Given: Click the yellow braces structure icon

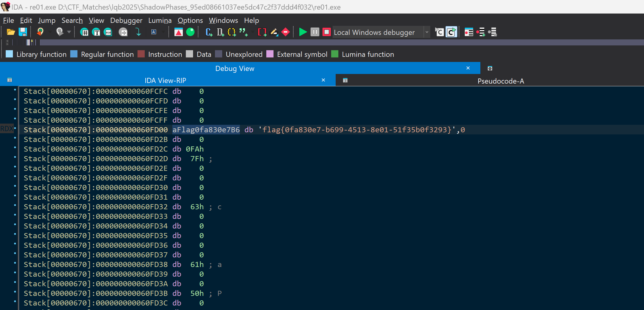Looking at the screenshot, I should click(232, 32).
